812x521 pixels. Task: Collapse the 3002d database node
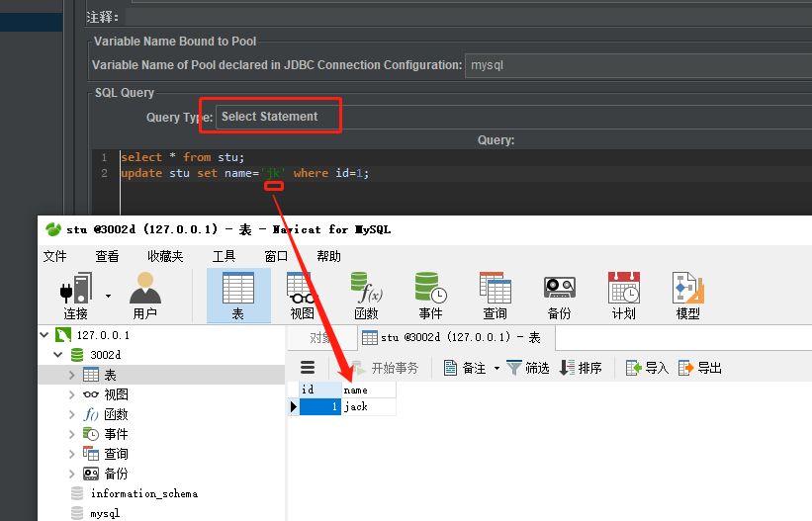point(58,355)
